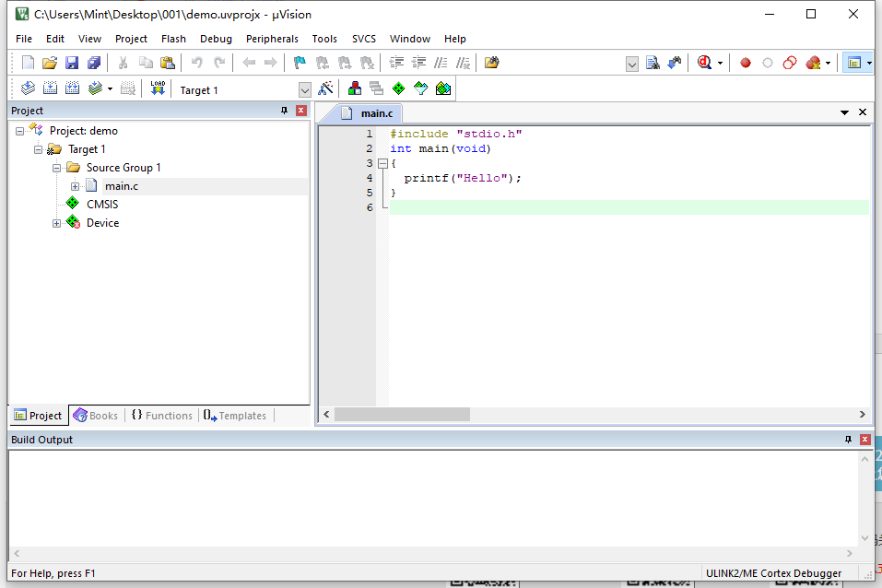Download to flash with LOAD icon
The width and height of the screenshot is (882, 588).
(x=158, y=88)
